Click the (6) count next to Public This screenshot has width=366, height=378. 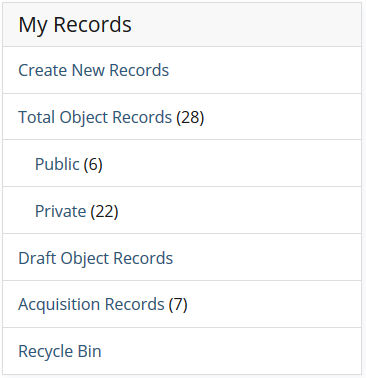(x=93, y=164)
